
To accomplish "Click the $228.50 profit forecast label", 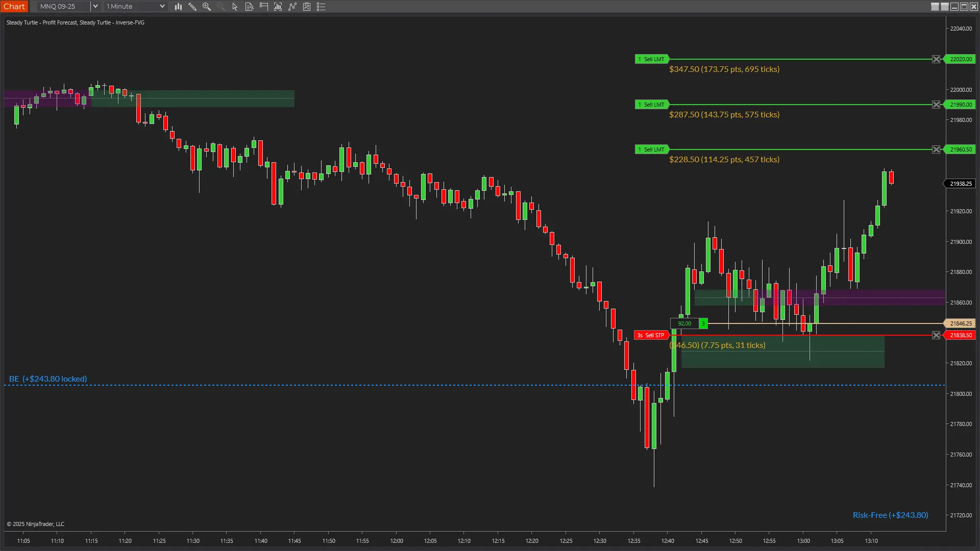I will 724,160.
